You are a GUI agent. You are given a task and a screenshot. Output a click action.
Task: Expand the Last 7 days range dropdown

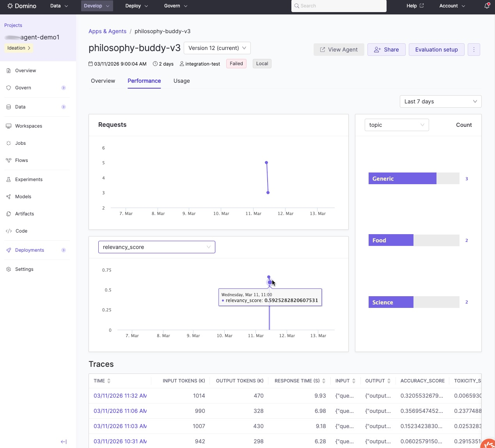click(440, 101)
